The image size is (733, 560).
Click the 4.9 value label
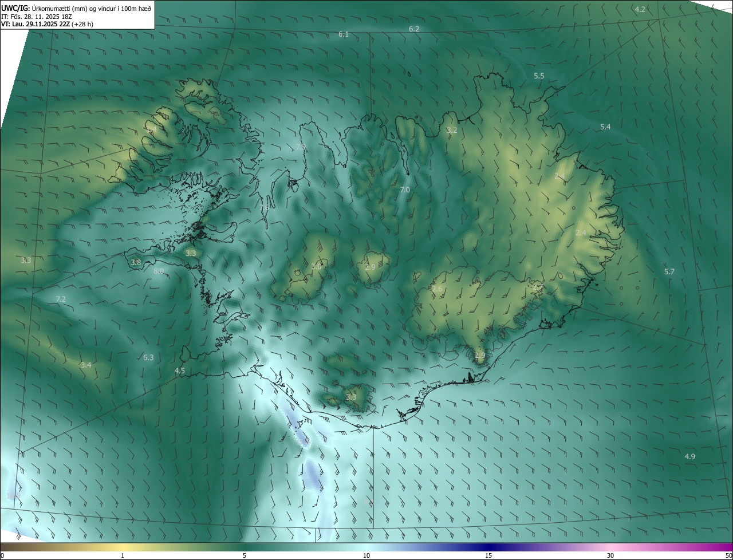pyautogui.click(x=690, y=456)
